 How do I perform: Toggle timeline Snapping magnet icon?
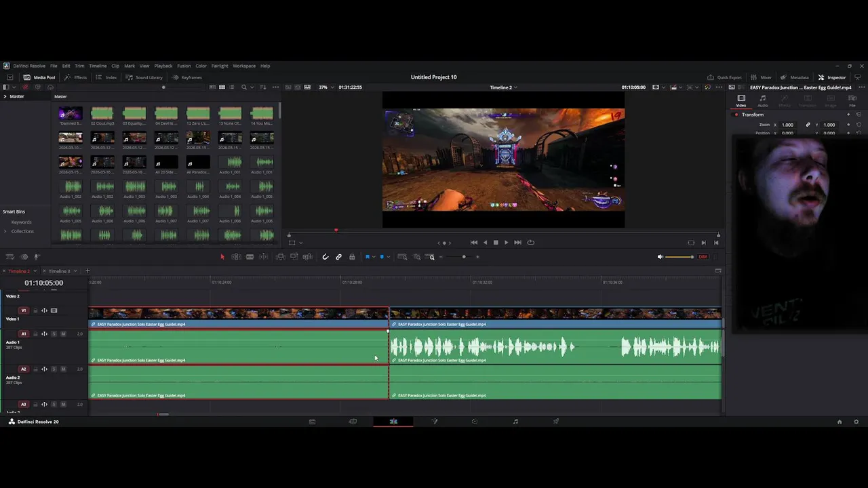[x=325, y=257]
